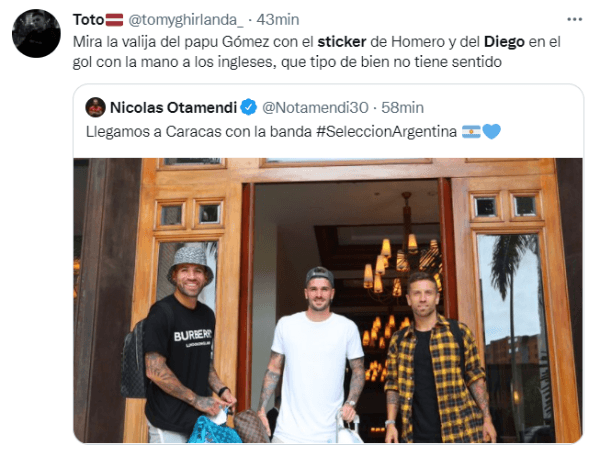600x456 pixels.
Task: Click the Latvia flag emoji beside Toto
Action: (x=114, y=20)
